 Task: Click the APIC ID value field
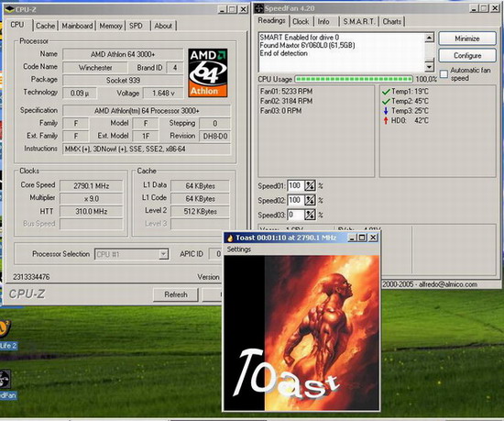click(215, 254)
